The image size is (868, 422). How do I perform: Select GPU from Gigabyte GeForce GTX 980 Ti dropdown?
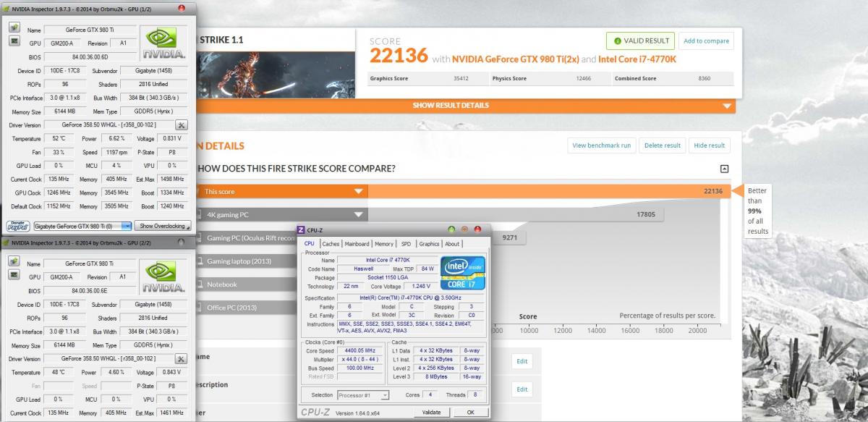click(x=83, y=226)
